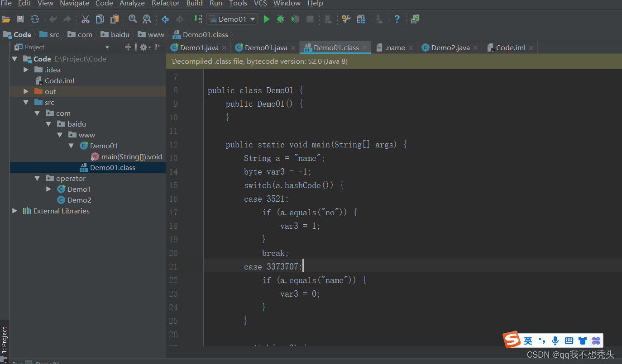This screenshot has width=622, height=364.
Task: Switch to Demo01.java tab
Action: click(x=266, y=47)
